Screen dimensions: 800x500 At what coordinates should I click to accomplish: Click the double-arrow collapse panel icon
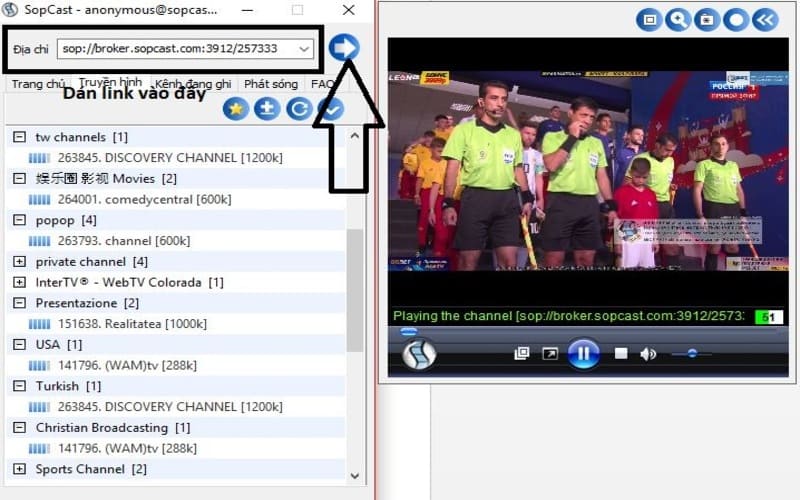click(x=765, y=19)
